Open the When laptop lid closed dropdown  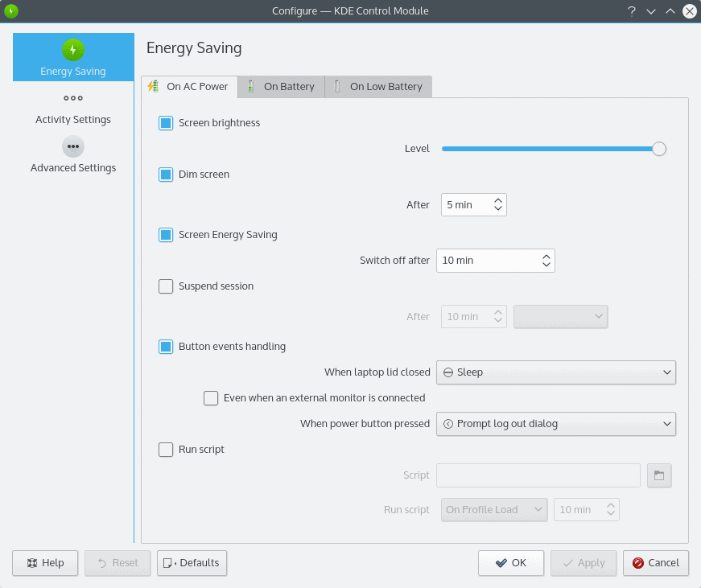point(555,372)
